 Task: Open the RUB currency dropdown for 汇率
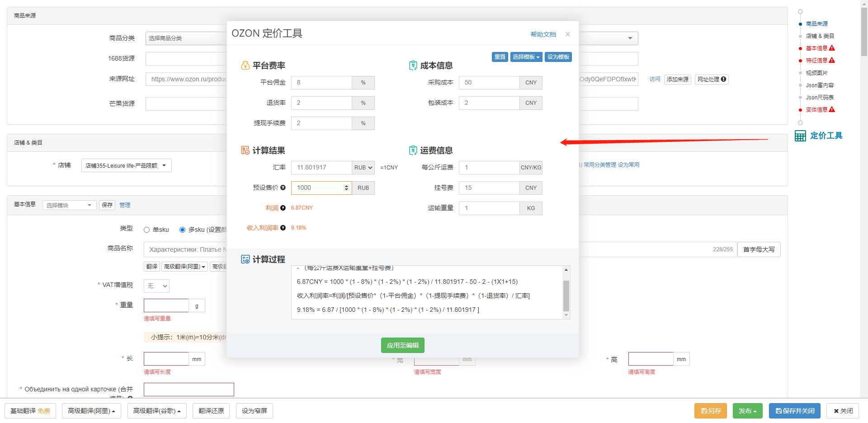[363, 168]
